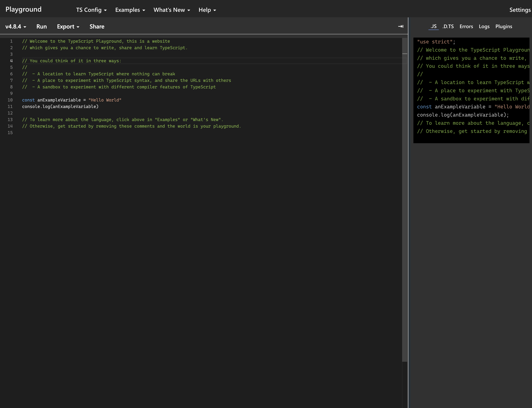Open the Export dropdown
Viewport: 532px width, 408px height.
pyautogui.click(x=68, y=26)
